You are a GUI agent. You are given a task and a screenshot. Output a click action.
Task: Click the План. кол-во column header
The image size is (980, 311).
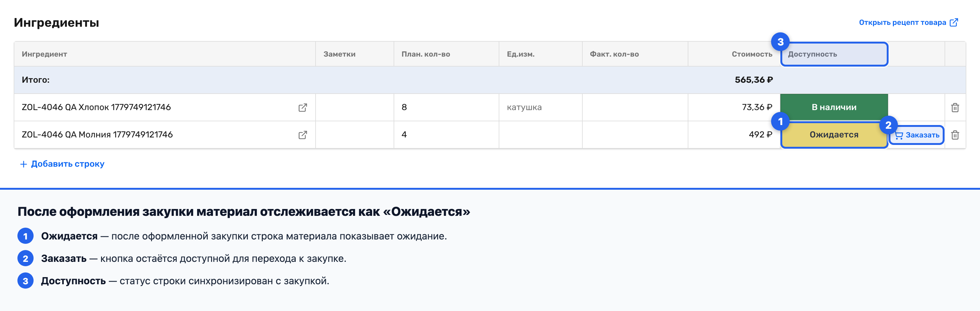(x=446, y=54)
